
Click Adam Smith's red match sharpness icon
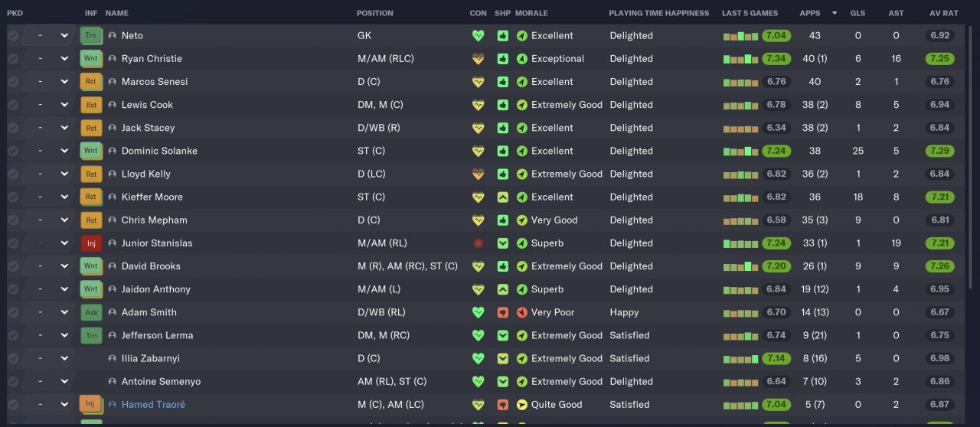coord(502,312)
